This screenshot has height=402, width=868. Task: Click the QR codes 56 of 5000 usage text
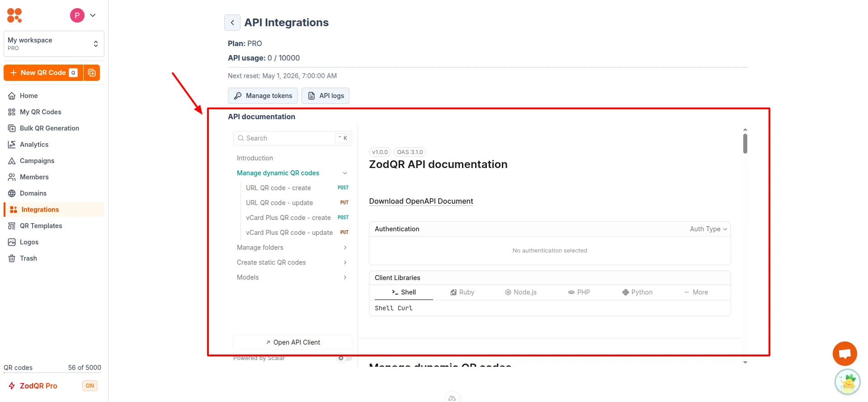coord(52,368)
